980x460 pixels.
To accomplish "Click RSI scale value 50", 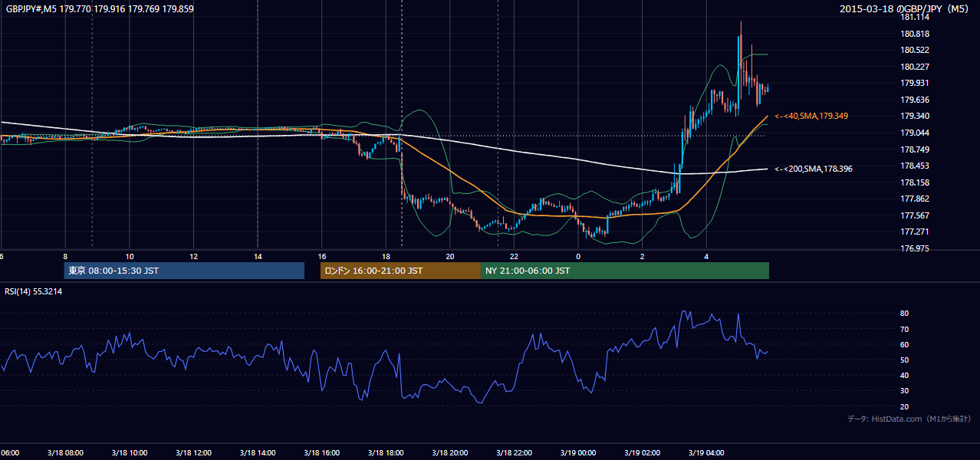I will [905, 360].
